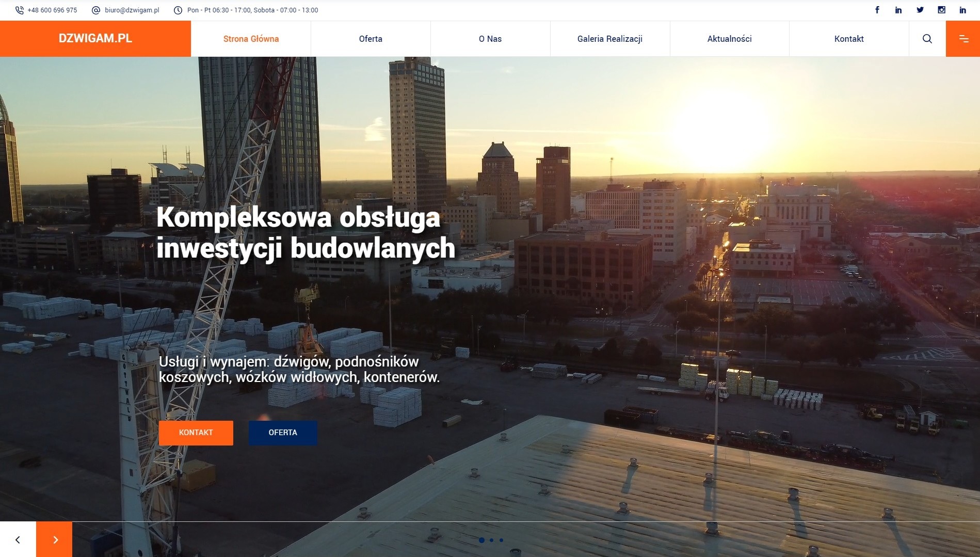Click the DZWIGAM.PL logo
Image resolution: width=980 pixels, height=557 pixels.
click(x=95, y=38)
